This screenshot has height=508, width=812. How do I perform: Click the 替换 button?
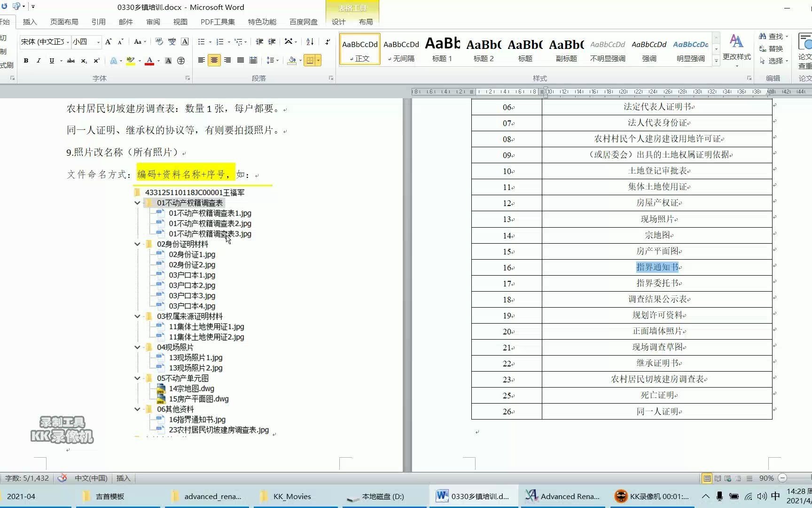coord(771,48)
